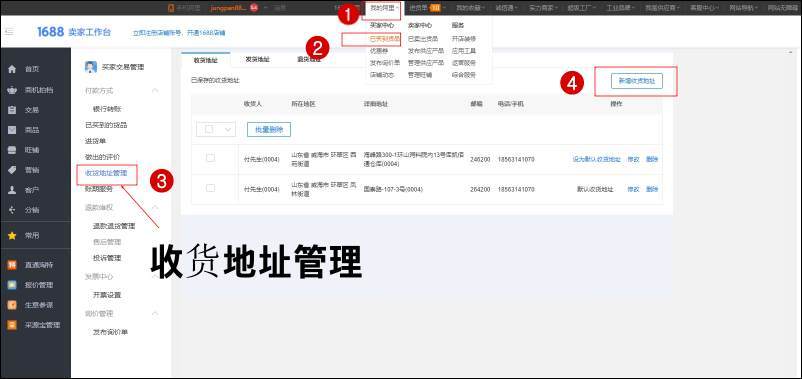The width and height of the screenshot is (802, 379).
Task: Select 综合服务 in the 服务 column
Action: coord(464,75)
